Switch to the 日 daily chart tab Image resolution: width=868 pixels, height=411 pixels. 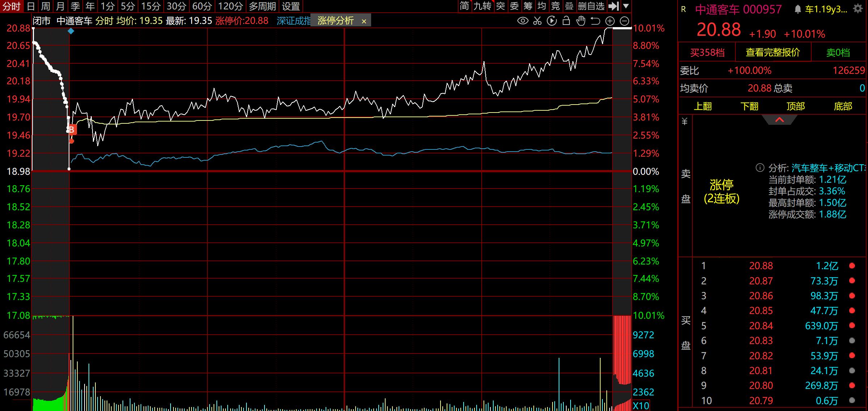pyautogui.click(x=31, y=6)
